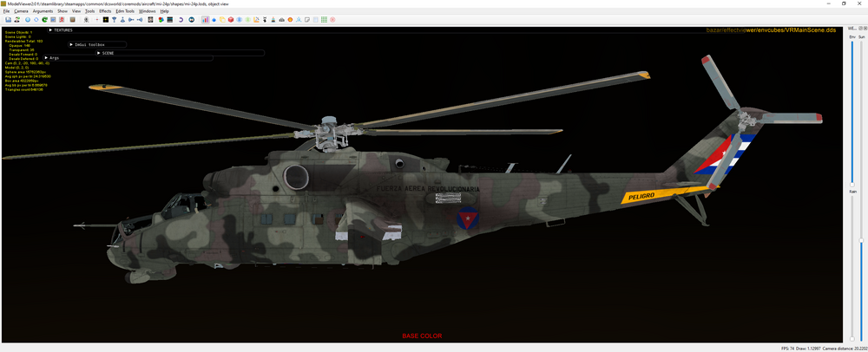This screenshot has height=352, width=868.
Task: Click the brown box toolbar icon
Action: click(x=72, y=19)
